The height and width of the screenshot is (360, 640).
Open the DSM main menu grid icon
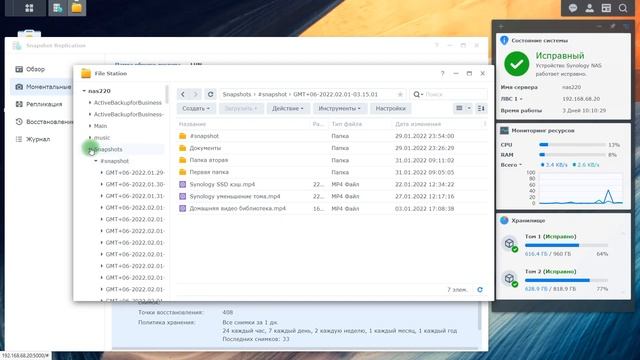29,8
